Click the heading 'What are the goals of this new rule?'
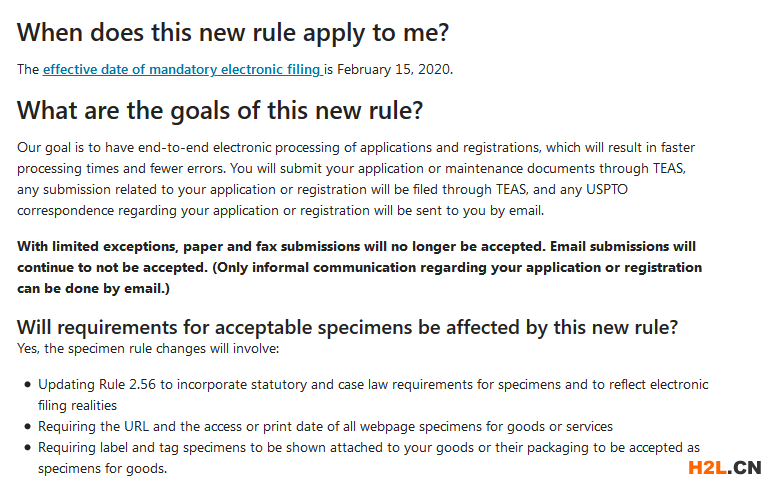Image resolution: width=775 pixels, height=490 pixels. click(x=220, y=110)
